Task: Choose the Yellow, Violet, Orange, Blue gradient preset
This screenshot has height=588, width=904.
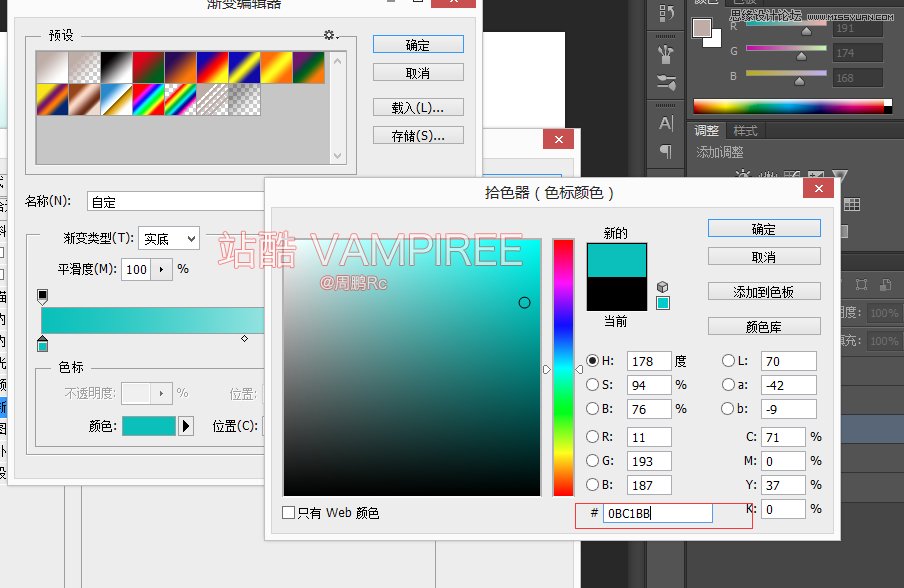Action: [x=52, y=100]
